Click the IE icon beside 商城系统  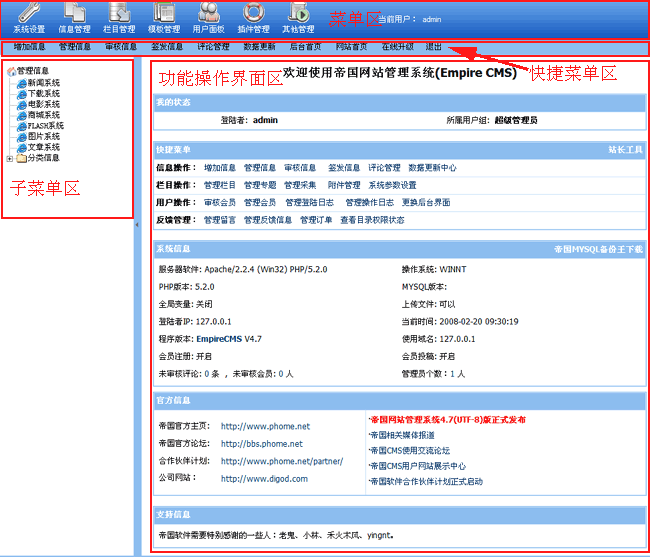point(22,116)
